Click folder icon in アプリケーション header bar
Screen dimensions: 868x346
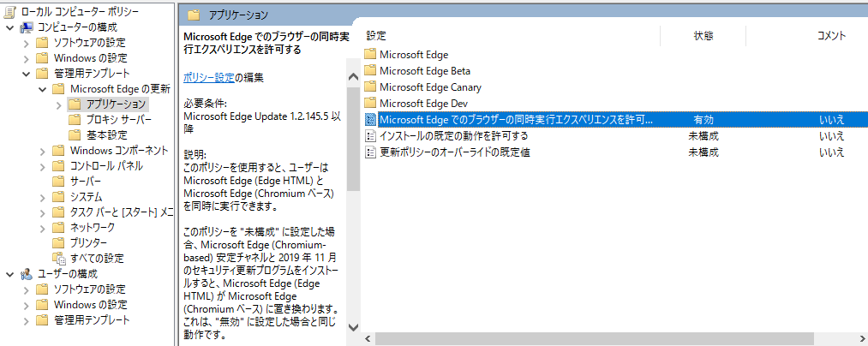[193, 15]
